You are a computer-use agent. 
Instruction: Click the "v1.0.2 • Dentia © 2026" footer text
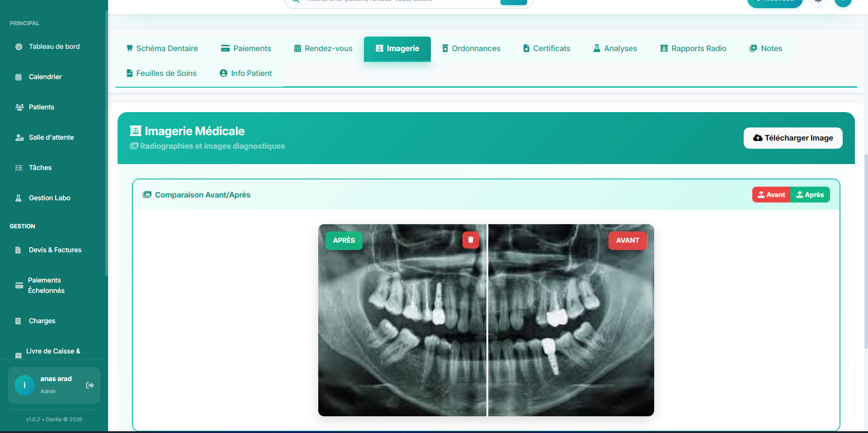click(54, 419)
